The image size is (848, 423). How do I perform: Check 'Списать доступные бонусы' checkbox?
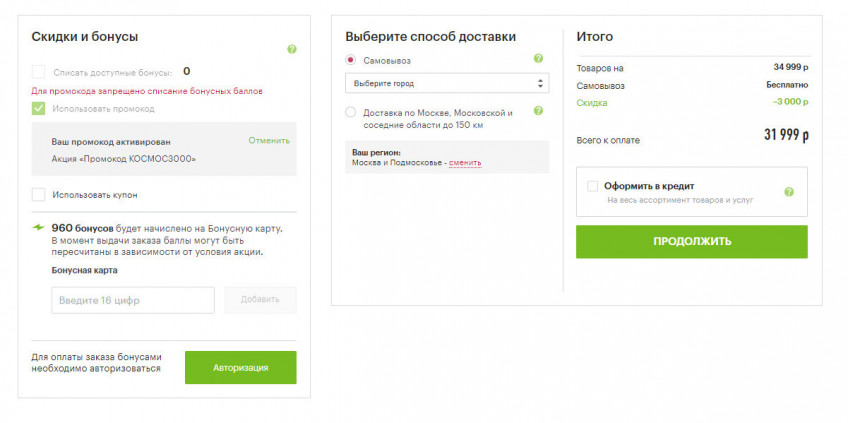click(38, 72)
